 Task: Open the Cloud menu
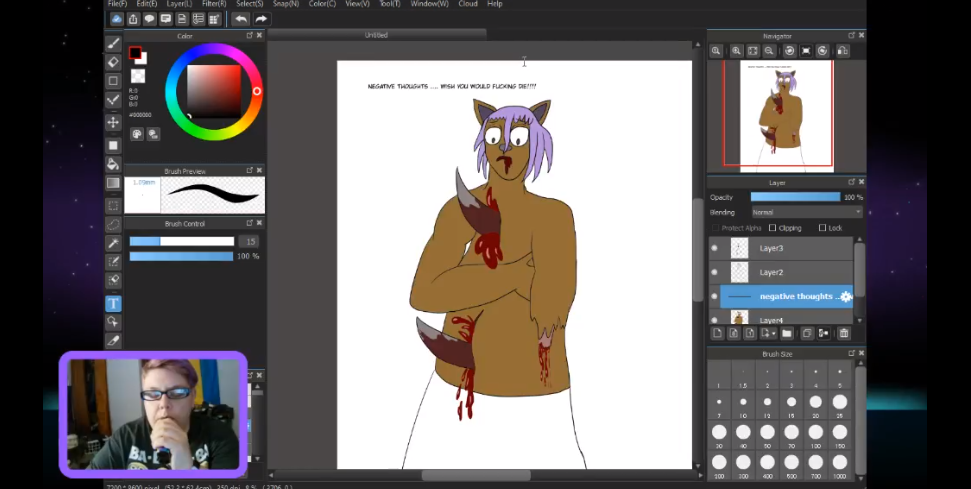point(468,4)
